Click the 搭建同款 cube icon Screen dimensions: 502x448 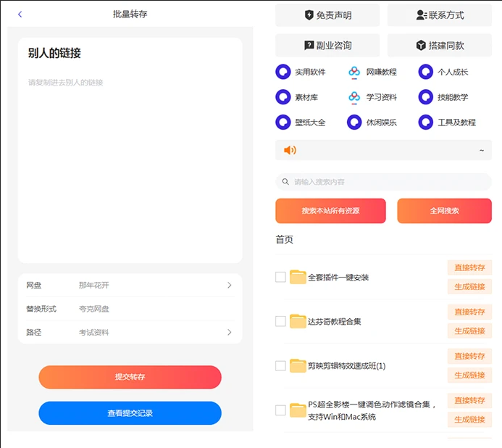[421, 46]
